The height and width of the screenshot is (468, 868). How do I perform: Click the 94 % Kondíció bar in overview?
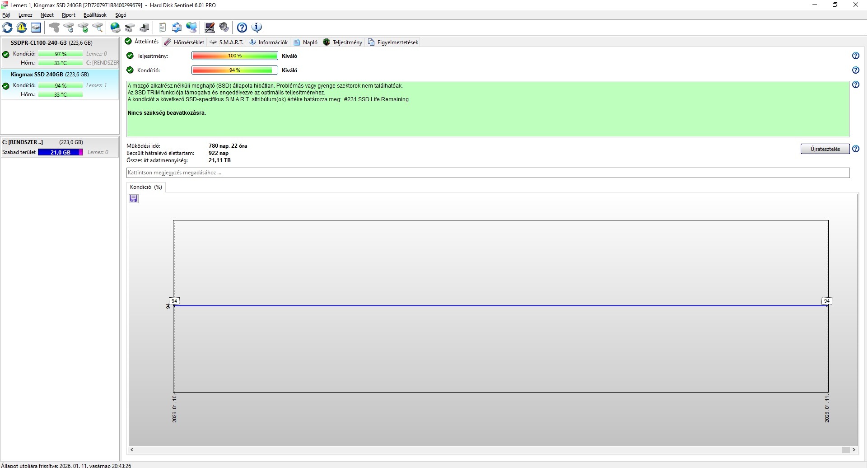(x=235, y=70)
